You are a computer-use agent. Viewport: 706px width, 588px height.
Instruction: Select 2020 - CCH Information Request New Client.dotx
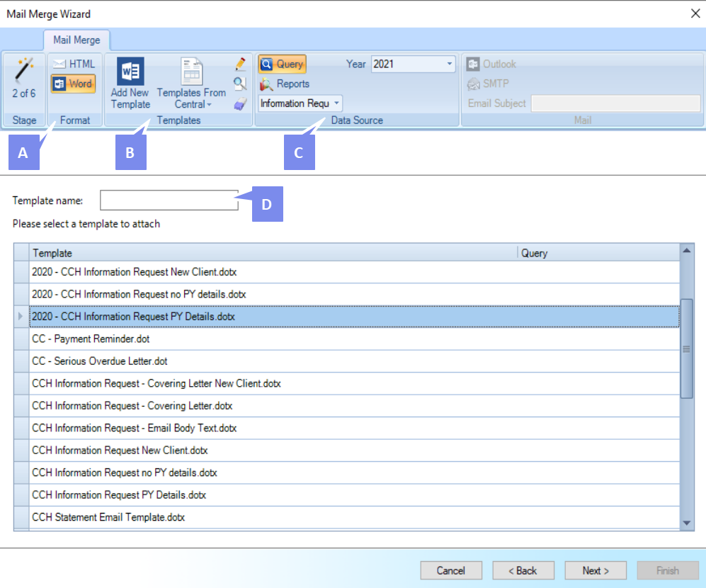(354, 272)
